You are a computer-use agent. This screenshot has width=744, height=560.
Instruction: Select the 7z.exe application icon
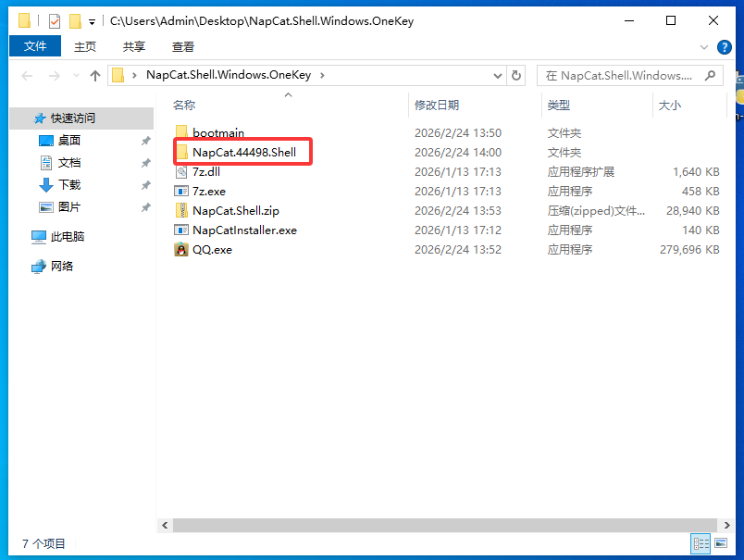tap(181, 191)
